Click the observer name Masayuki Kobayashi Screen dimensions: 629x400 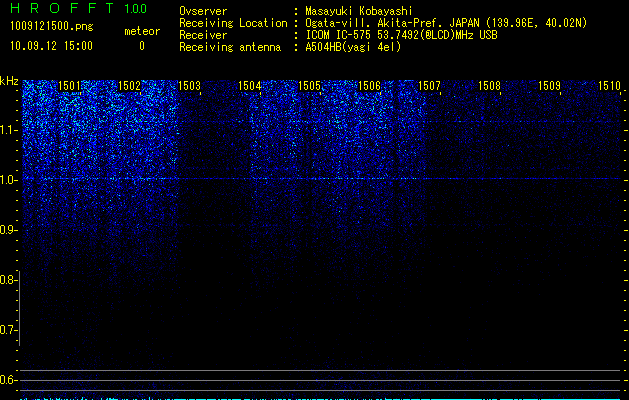359,11
